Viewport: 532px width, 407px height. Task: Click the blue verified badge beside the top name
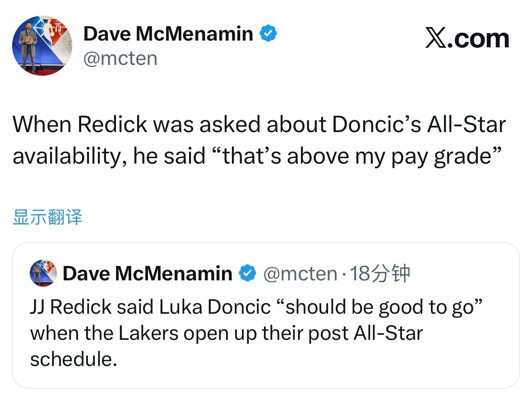268,34
